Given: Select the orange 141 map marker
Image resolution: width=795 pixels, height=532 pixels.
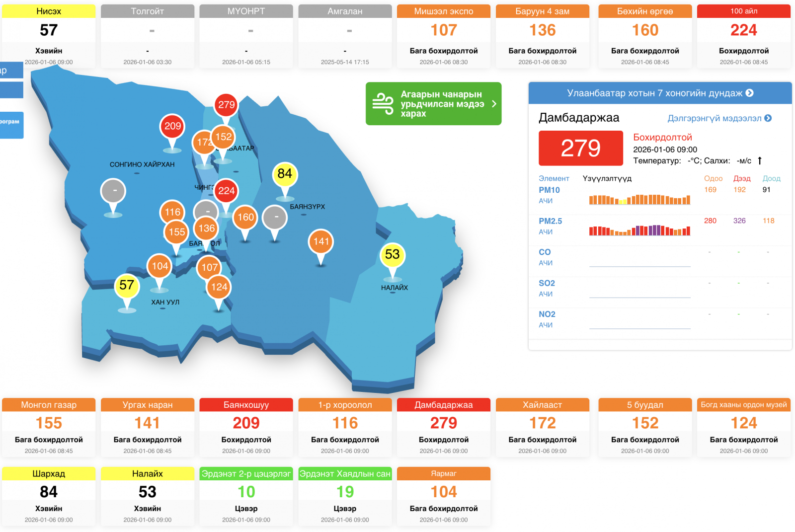Looking at the screenshot, I should [x=321, y=242].
